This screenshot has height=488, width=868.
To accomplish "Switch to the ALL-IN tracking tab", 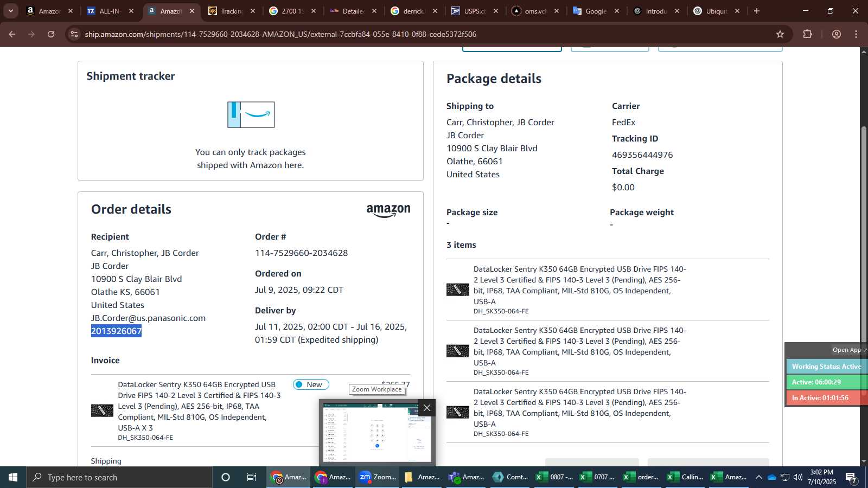I will [x=110, y=11].
